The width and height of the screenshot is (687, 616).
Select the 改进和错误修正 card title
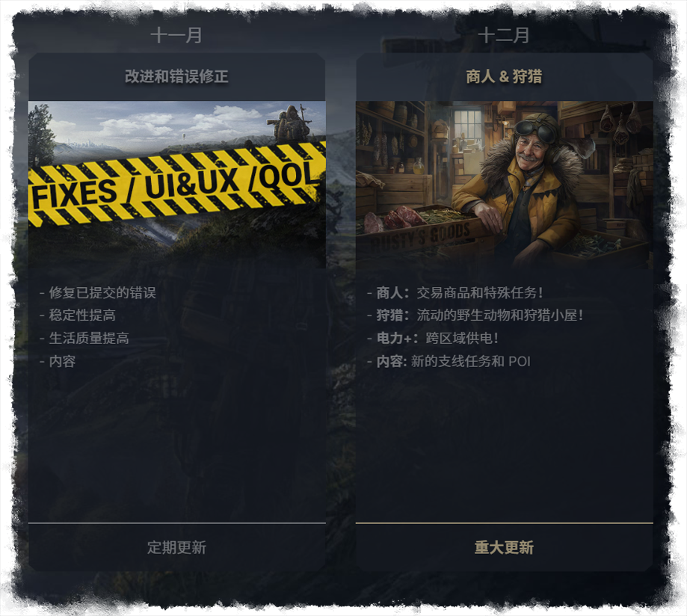point(176,76)
